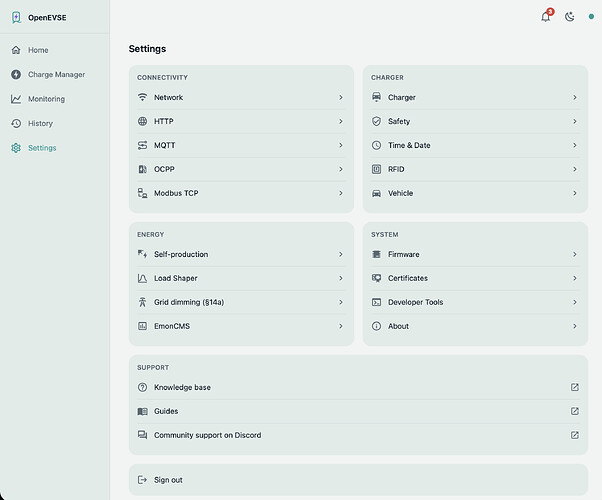This screenshot has width=602, height=500.
Task: Open Self-production settings
Action: coord(241,254)
